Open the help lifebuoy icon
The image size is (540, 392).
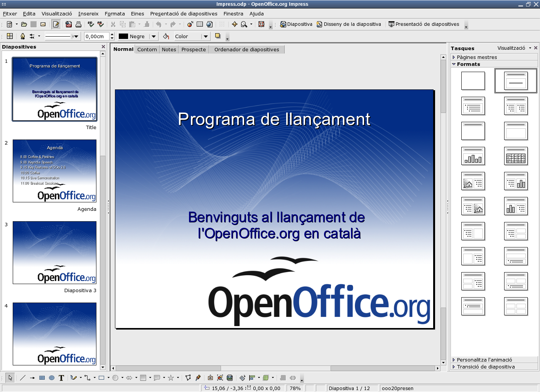pyautogui.click(x=261, y=24)
